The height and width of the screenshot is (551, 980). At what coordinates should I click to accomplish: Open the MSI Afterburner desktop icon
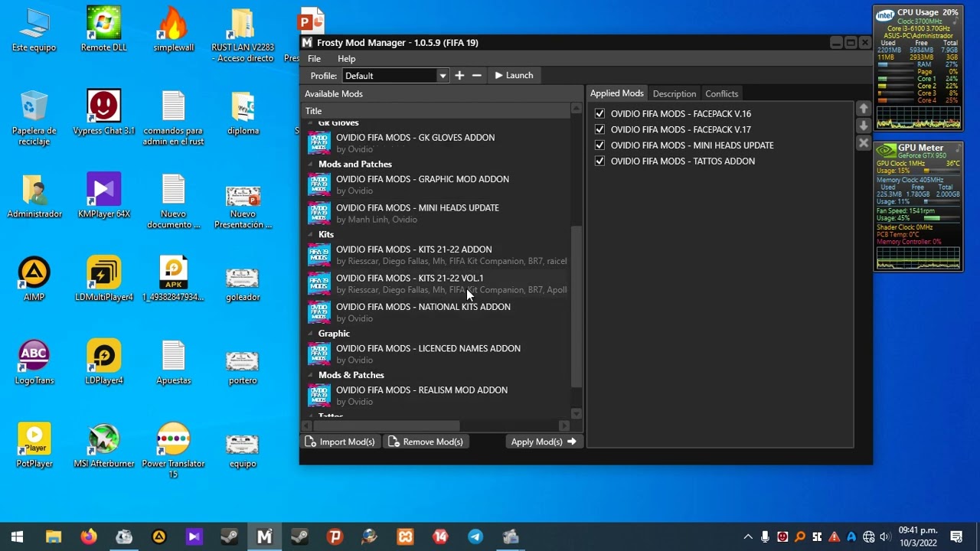click(103, 445)
